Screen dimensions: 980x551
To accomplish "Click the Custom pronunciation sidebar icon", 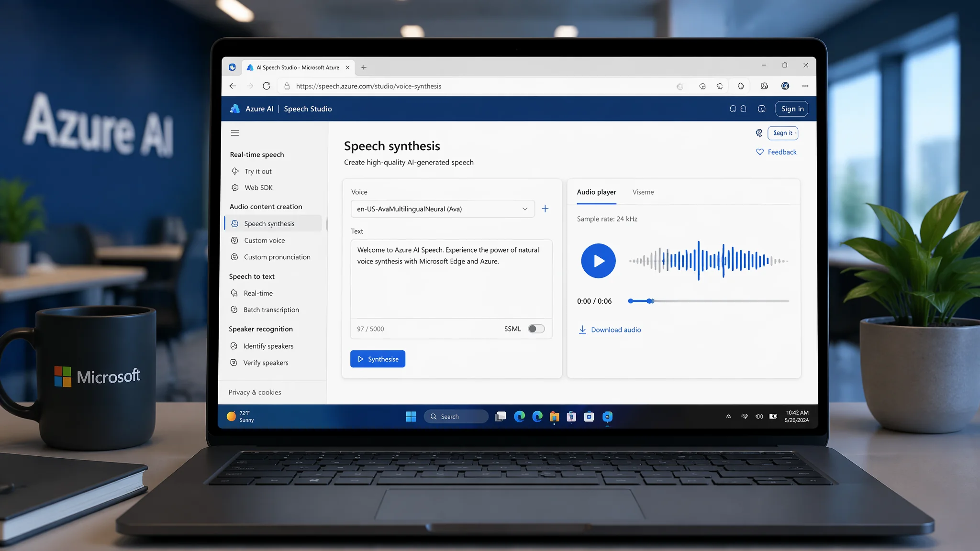I will pos(234,257).
